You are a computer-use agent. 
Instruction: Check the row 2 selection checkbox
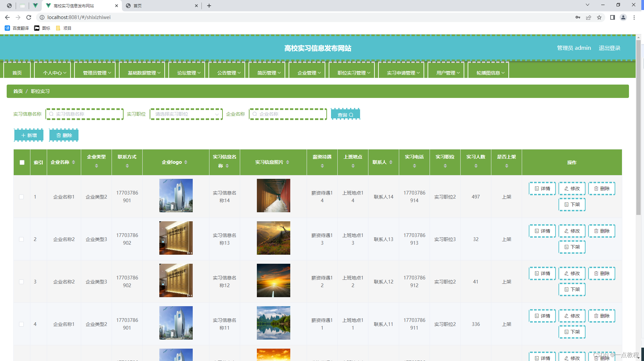(x=22, y=239)
